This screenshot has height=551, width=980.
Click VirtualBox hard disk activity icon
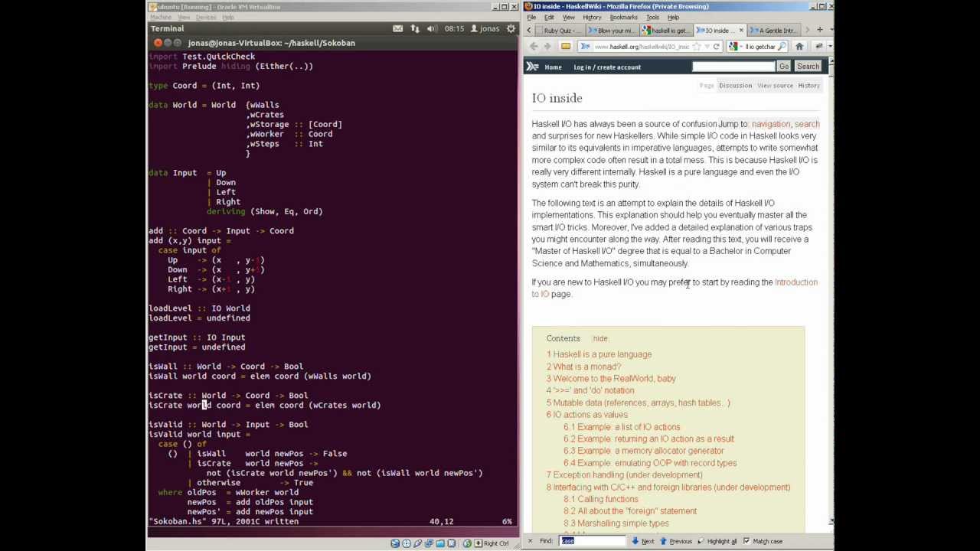pyautogui.click(x=395, y=543)
